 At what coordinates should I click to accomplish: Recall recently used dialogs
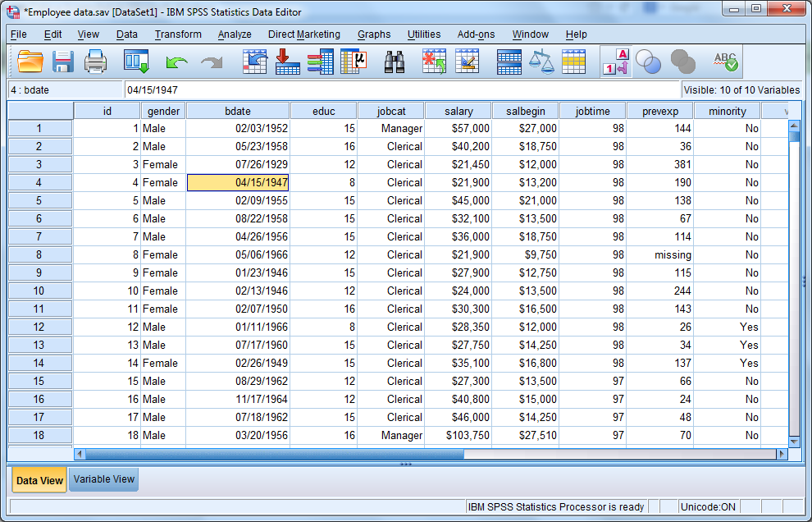[136, 61]
